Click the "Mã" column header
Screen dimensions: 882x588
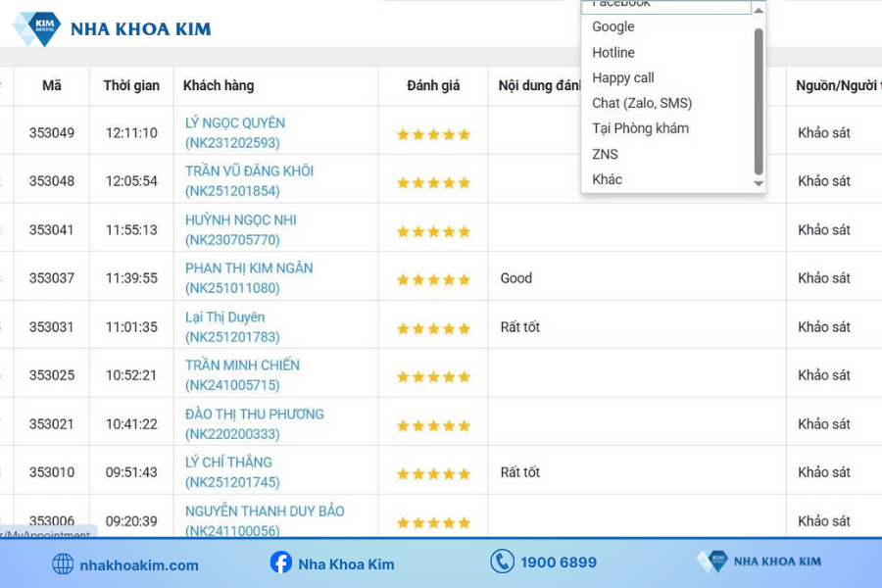(x=50, y=86)
